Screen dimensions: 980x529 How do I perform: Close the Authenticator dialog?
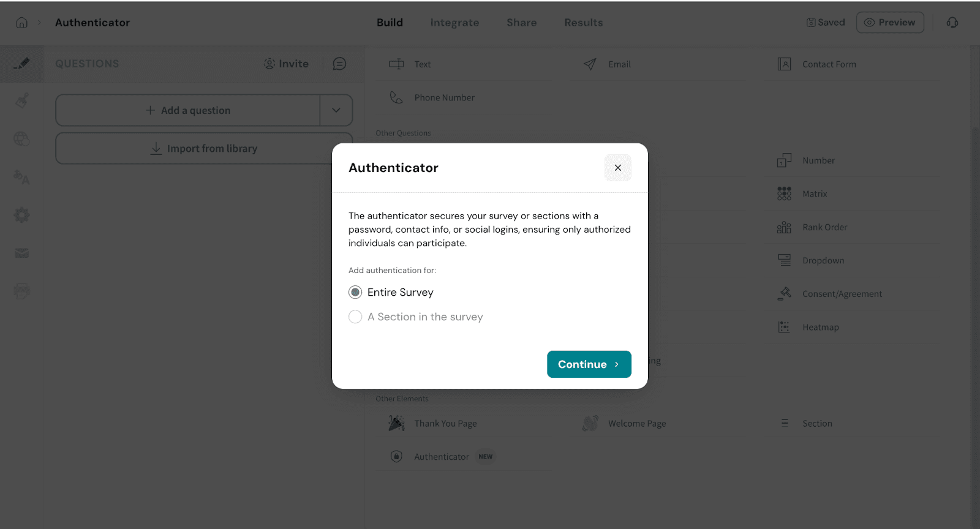pyautogui.click(x=617, y=168)
